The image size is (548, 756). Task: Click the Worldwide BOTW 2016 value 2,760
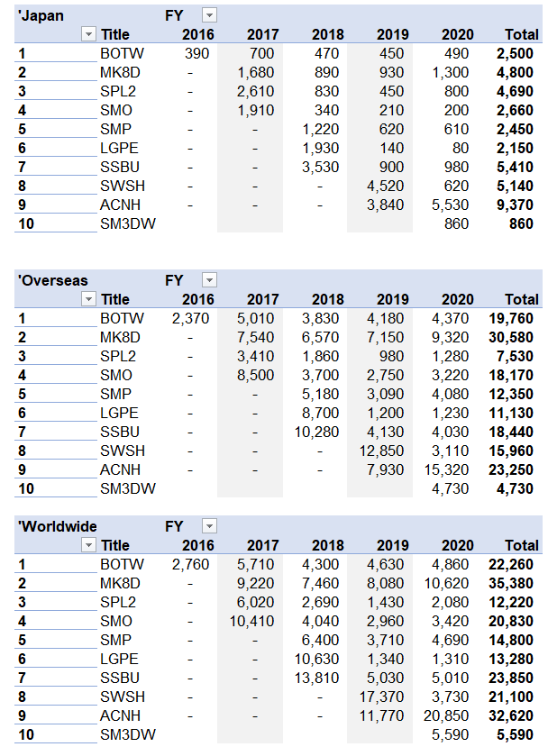pos(190,564)
